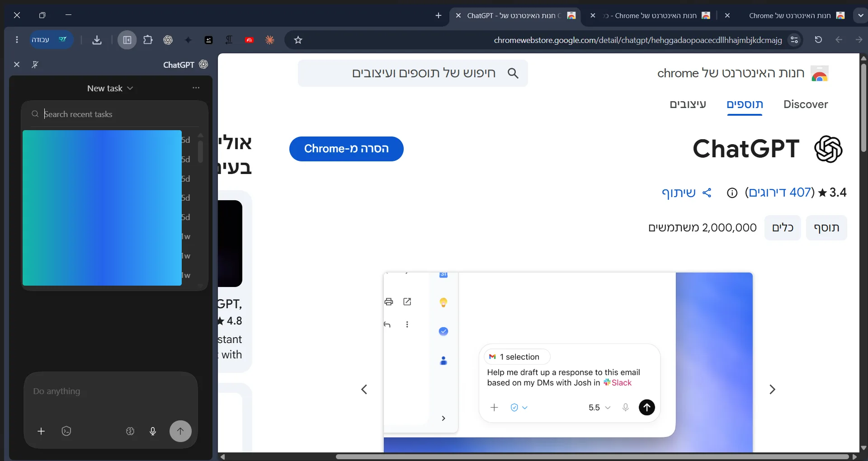Click the כלים category chip

click(x=783, y=228)
